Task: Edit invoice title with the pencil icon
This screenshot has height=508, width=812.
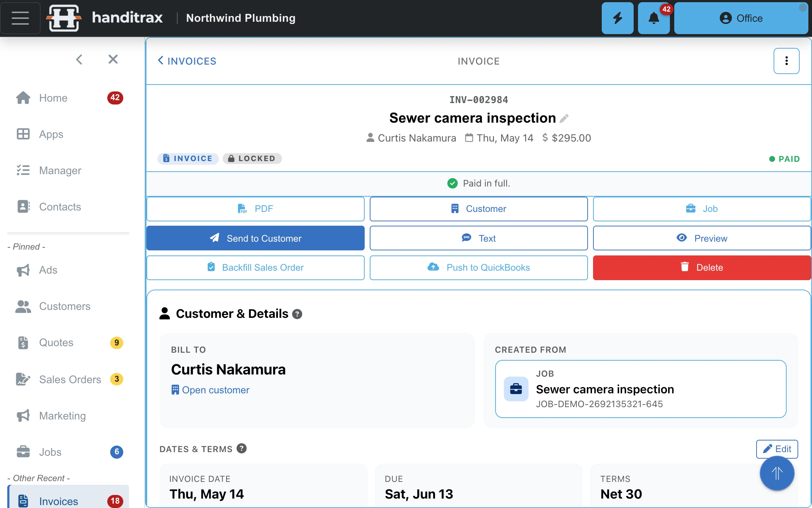Action: pos(564,118)
